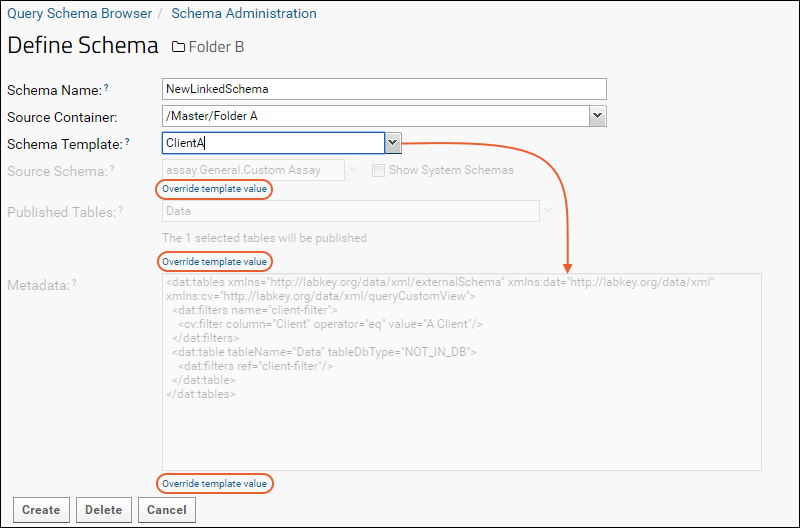The width and height of the screenshot is (800, 528).
Task: Override template value under Source Schema
Action: pyautogui.click(x=214, y=189)
